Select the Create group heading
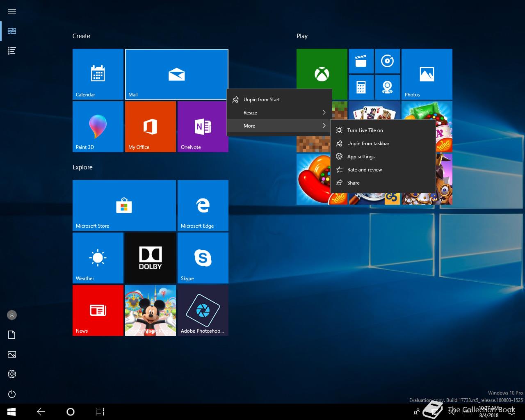The height and width of the screenshot is (420, 525). pos(81,36)
